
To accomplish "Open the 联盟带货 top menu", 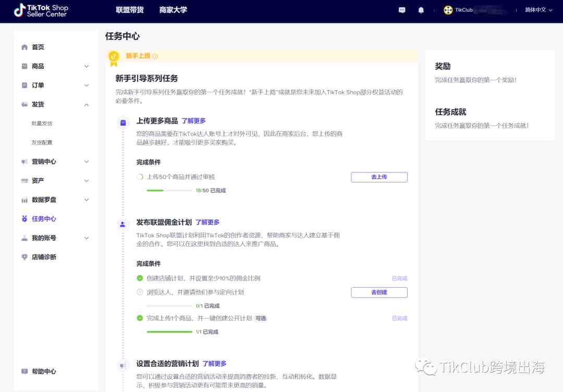I will tap(130, 10).
